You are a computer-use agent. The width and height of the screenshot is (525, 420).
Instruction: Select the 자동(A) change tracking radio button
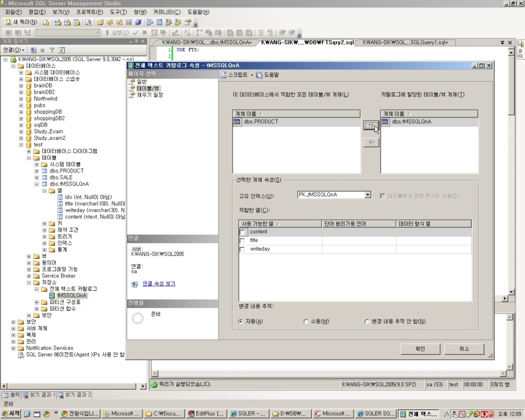[241, 322]
